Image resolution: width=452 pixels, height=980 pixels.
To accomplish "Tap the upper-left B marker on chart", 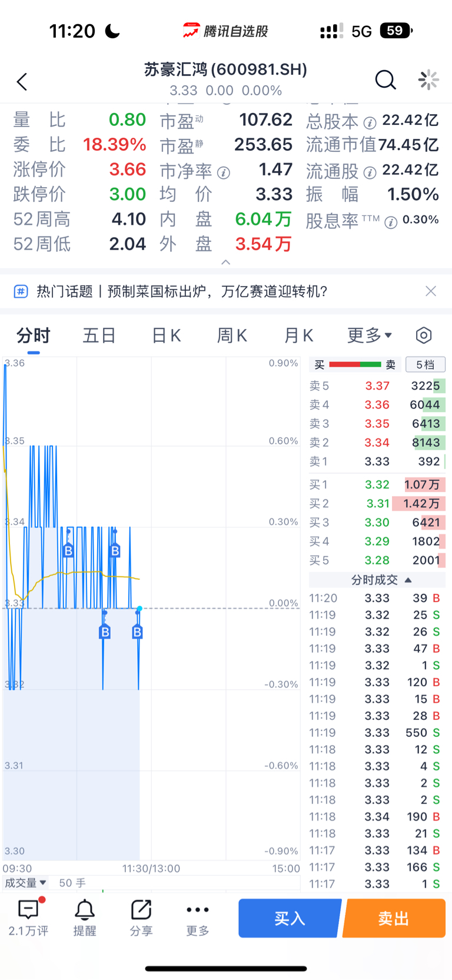I will click(x=68, y=551).
